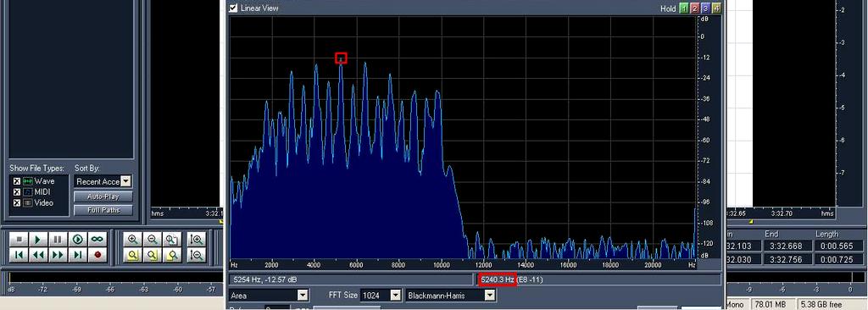Toggle the Wave file type checkbox
Viewport: 868px width, 310px height.
click(x=17, y=181)
